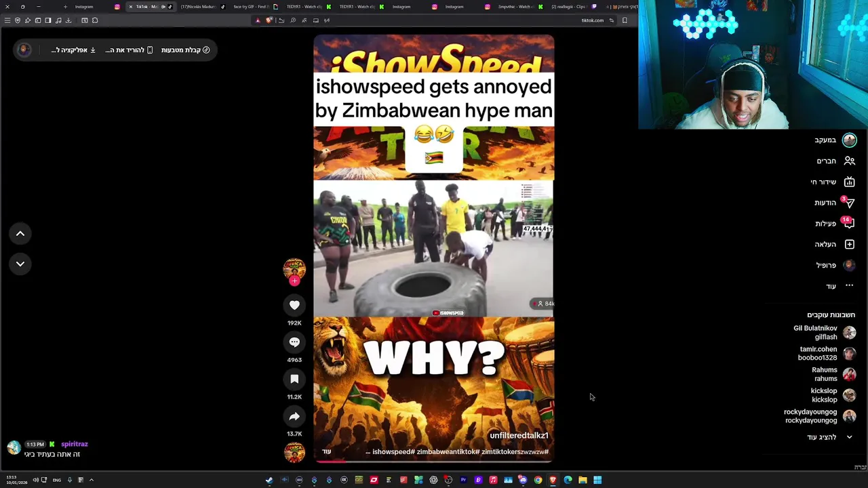Open the #zimbabweantiktok hashtag
Image resolution: width=868 pixels, height=488 pixels.
(x=448, y=451)
